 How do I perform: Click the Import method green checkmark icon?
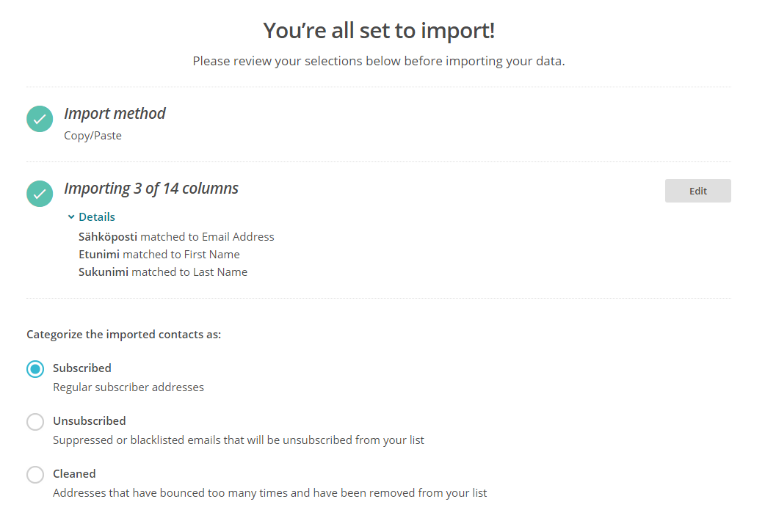tap(40, 119)
